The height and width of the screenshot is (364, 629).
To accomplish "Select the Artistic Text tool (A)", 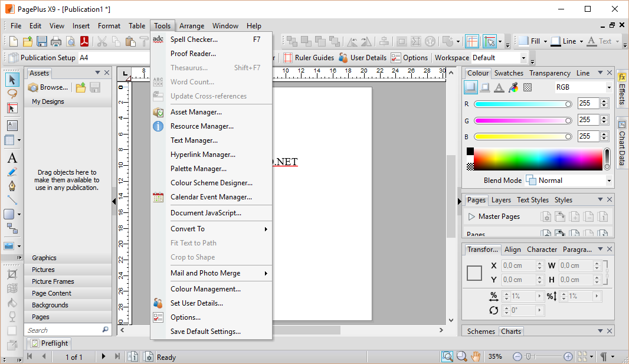I will tap(12, 158).
